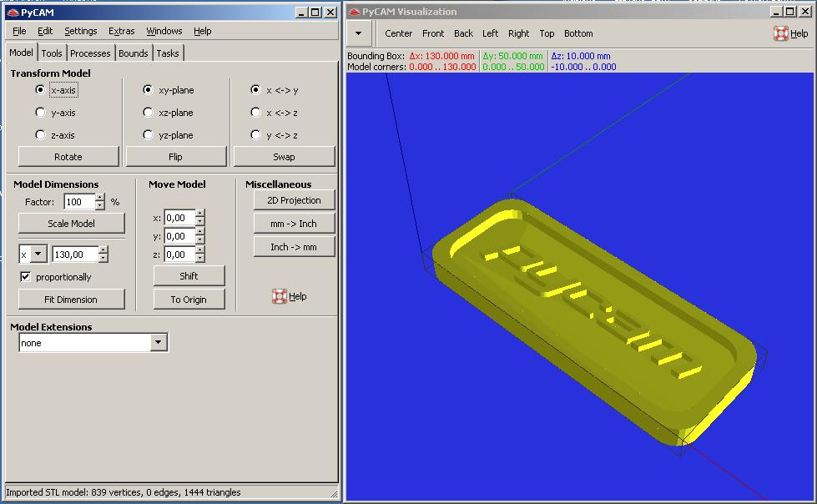Click the 'Δx: 130.000 mm' bounding box text
This screenshot has height=504, width=817.
click(x=441, y=56)
